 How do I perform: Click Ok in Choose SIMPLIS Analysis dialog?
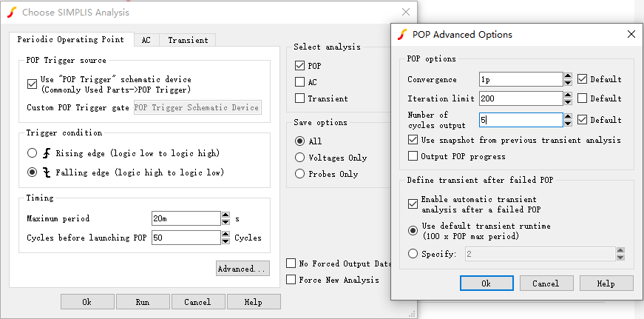(87, 302)
